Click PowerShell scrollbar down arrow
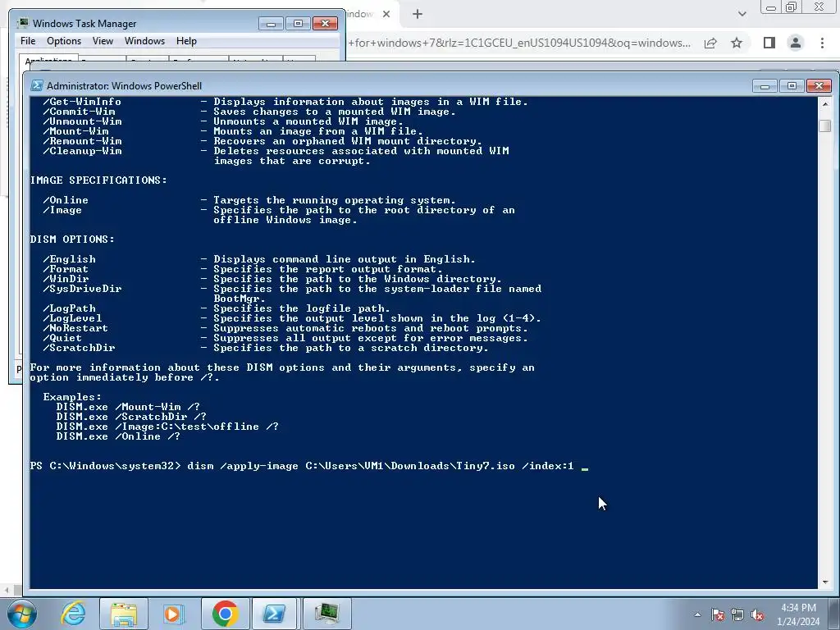840x630 pixels. pyautogui.click(x=825, y=582)
